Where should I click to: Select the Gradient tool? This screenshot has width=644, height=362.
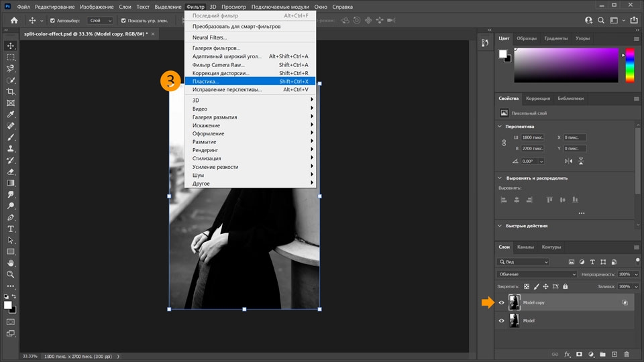(x=11, y=183)
